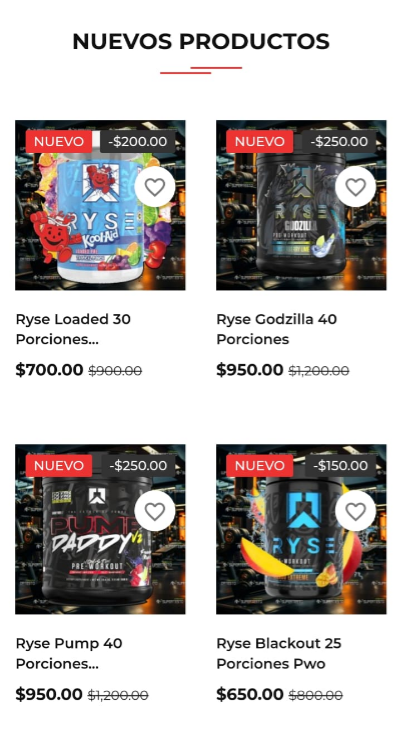The image size is (401, 732).
Task: Select the $650.00 price of Ryse Blackout
Action: click(250, 694)
